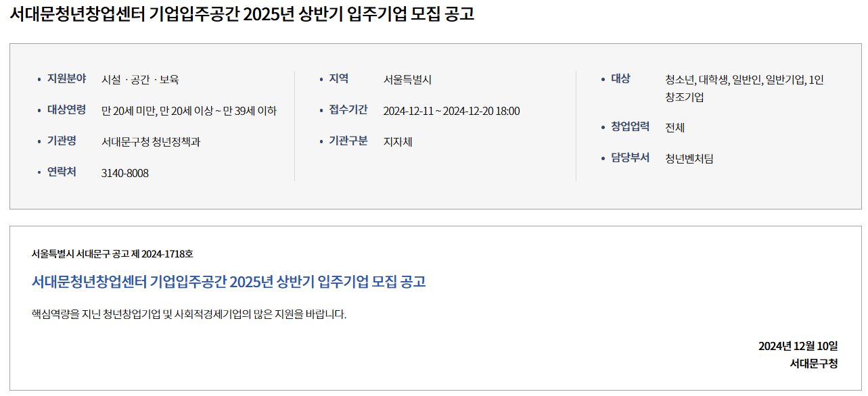This screenshot has height=396, width=868.
Task: Click the 2024년 12월 10일 date
Action: (798, 346)
